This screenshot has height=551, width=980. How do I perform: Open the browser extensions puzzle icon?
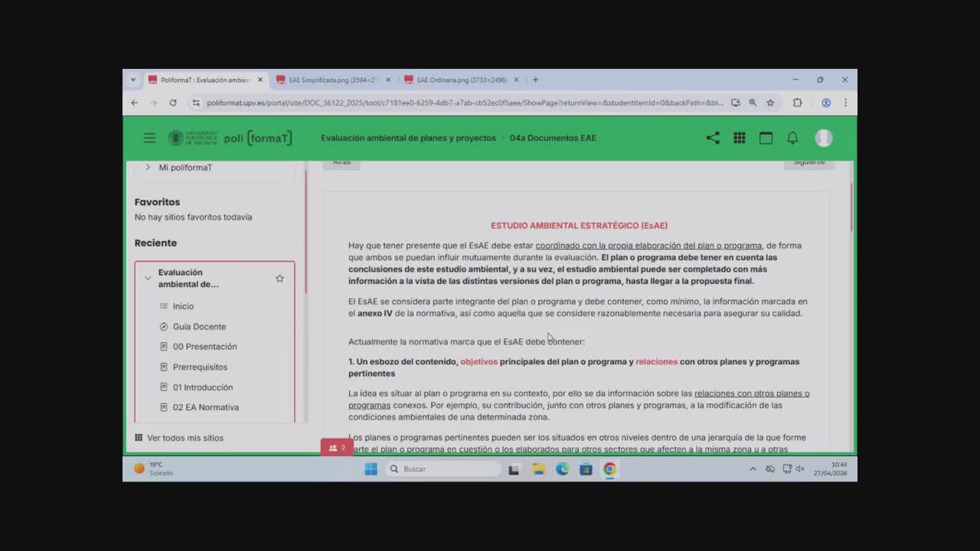(x=797, y=103)
